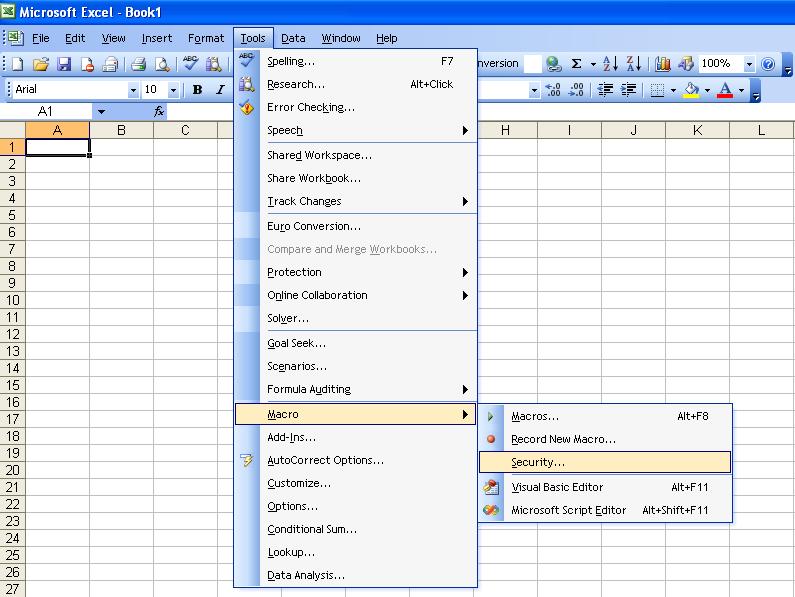
Task: Choose Record New Macro... entry
Action: coord(605,439)
